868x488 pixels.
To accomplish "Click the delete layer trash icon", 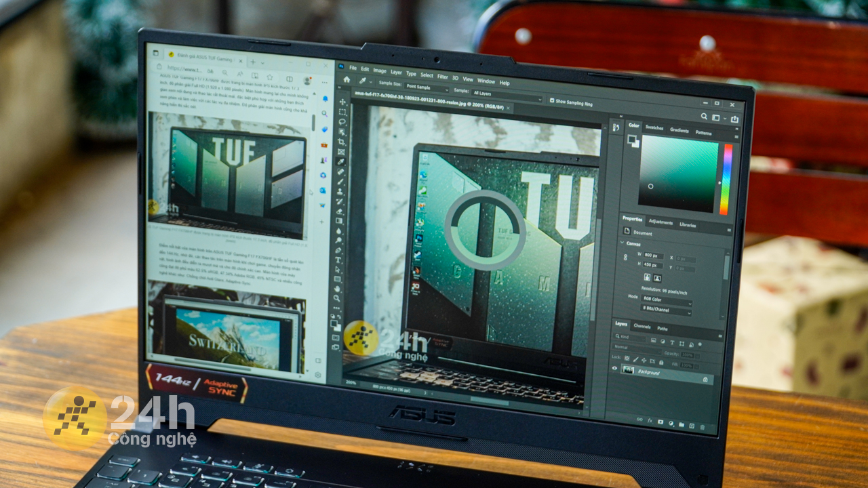I will 702,426.
